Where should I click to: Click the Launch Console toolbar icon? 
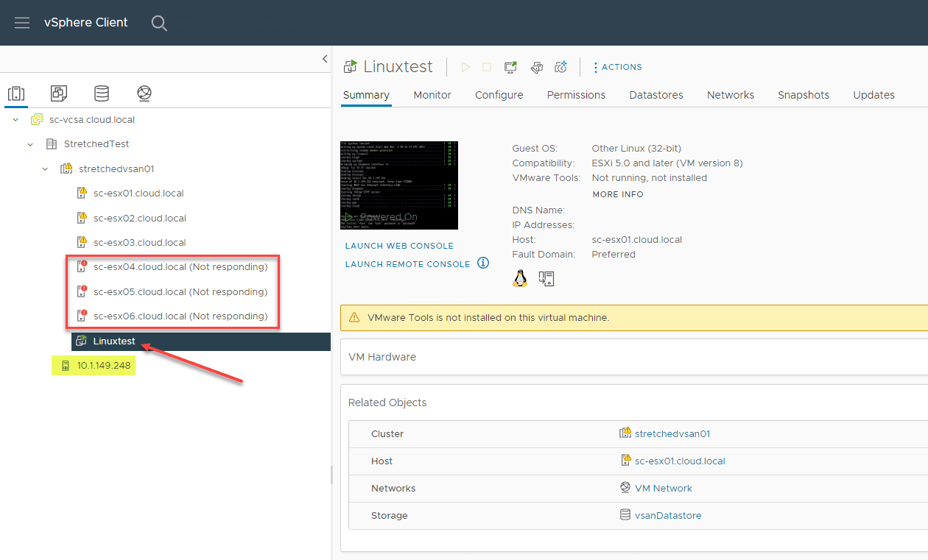510,67
